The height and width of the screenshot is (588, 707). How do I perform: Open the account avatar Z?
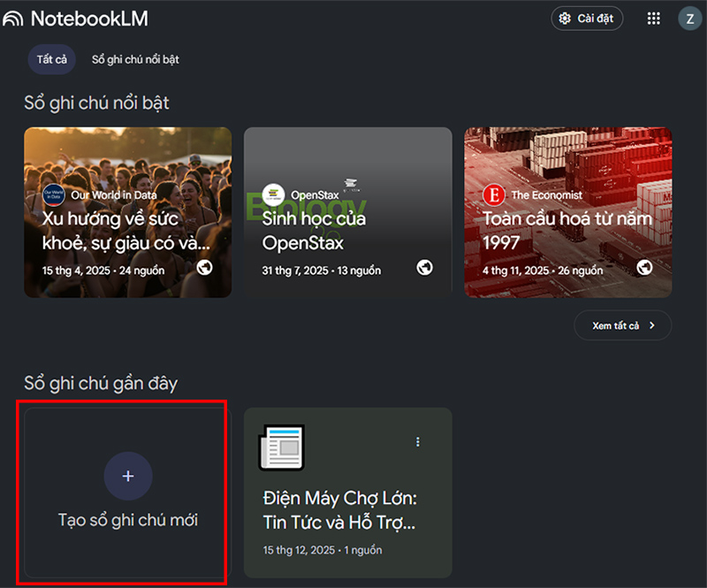pos(689,19)
